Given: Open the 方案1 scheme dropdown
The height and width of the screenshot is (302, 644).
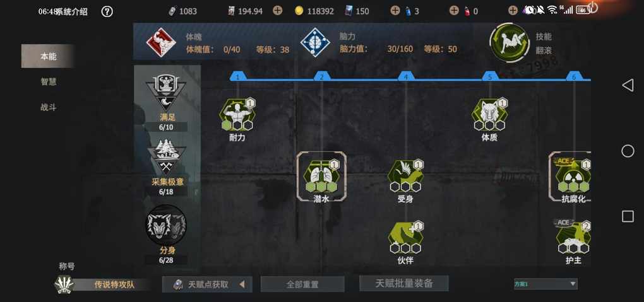Looking at the screenshot, I should tap(546, 284).
